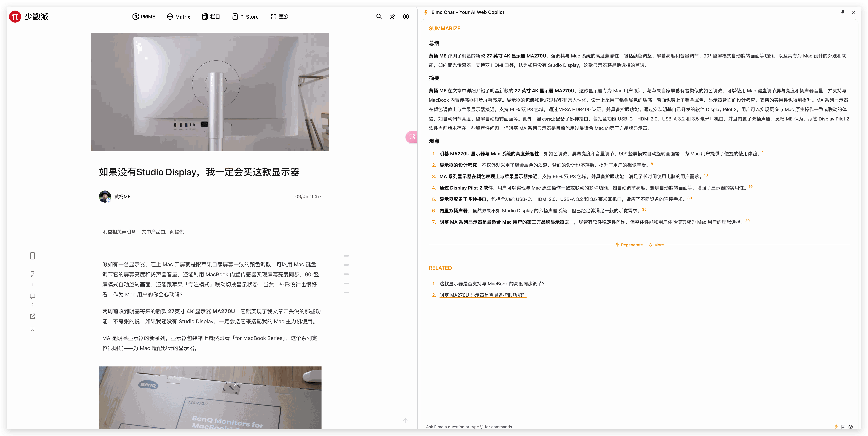Bookmark the article via sidebar bookmark icon
The image size is (868, 436).
coord(32,329)
